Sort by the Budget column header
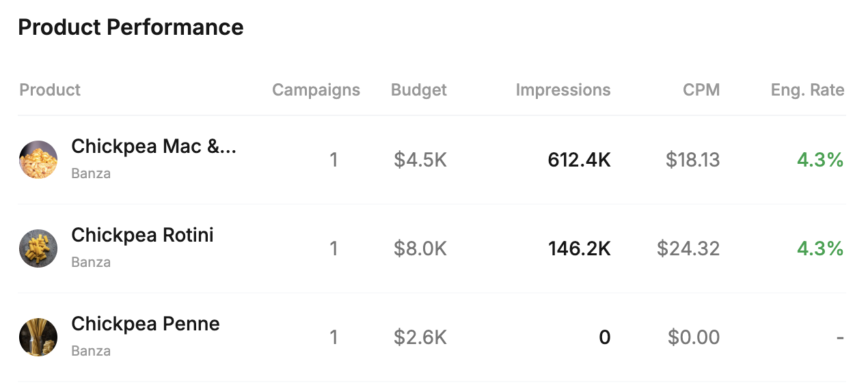 (x=419, y=90)
